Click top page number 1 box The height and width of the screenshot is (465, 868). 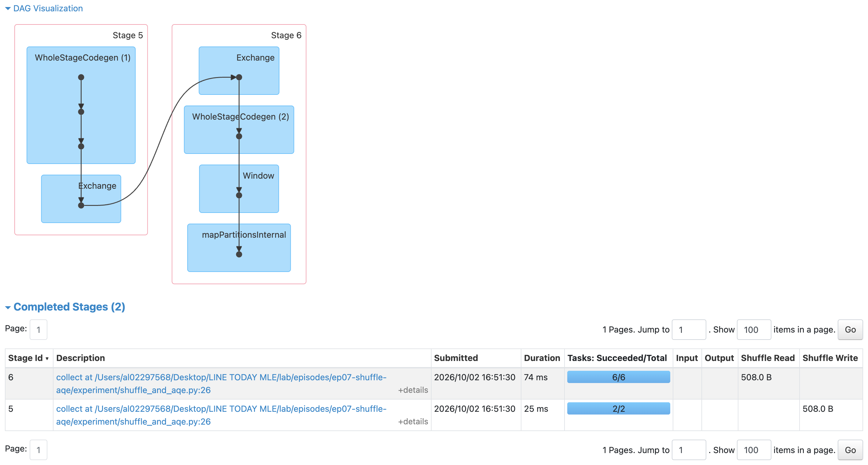pyautogui.click(x=39, y=329)
